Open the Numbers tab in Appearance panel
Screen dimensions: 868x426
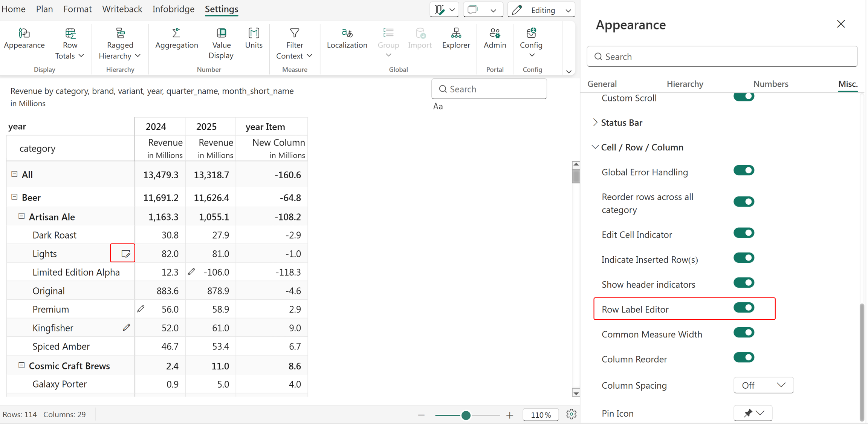[x=770, y=84]
